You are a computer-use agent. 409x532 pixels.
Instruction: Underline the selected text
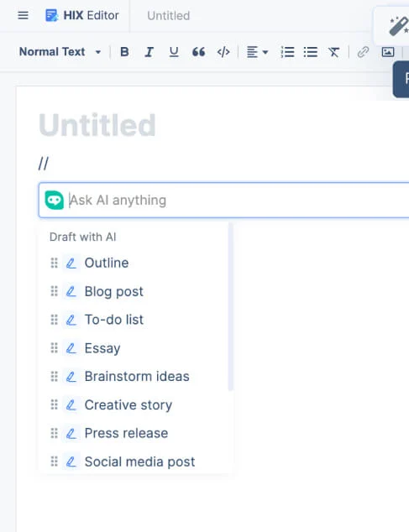(x=174, y=52)
